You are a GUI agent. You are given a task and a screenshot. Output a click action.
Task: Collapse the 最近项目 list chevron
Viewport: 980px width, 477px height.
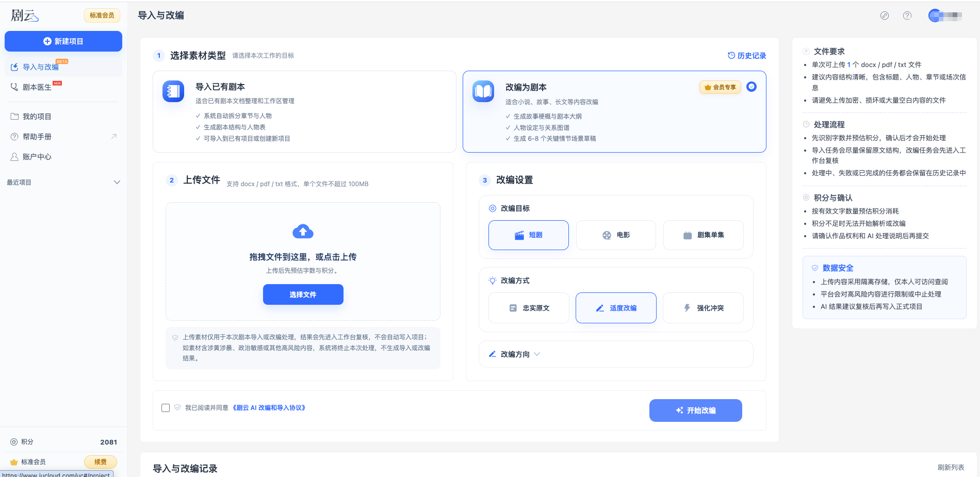point(117,182)
